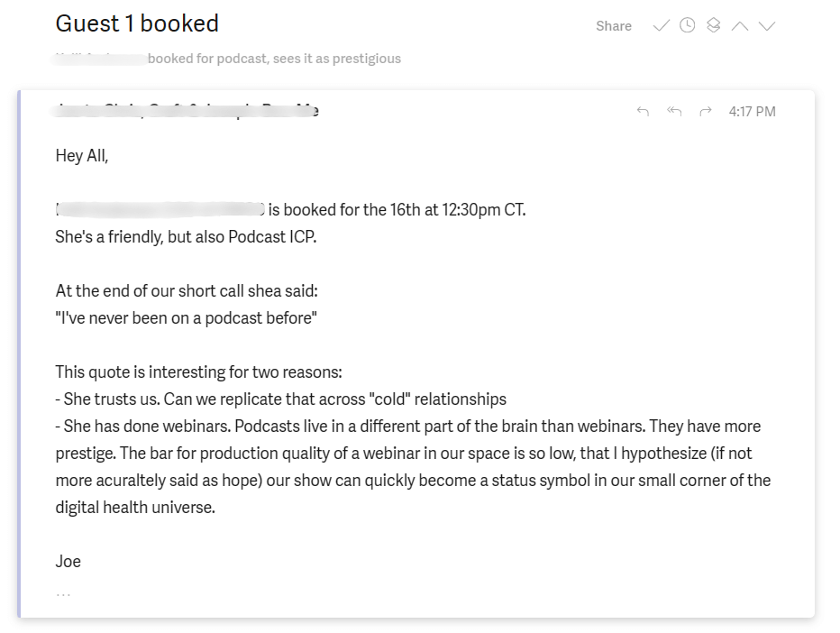This screenshot has height=633, width=840.
Task: Click the "booked for the 16th at 12:30pm CT" text
Action: pos(397,210)
